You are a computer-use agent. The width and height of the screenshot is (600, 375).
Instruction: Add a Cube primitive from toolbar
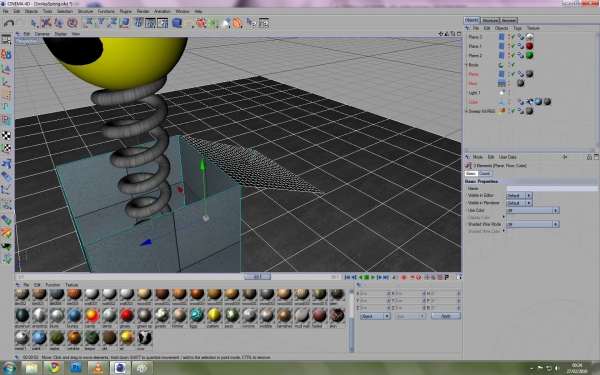click(176, 23)
